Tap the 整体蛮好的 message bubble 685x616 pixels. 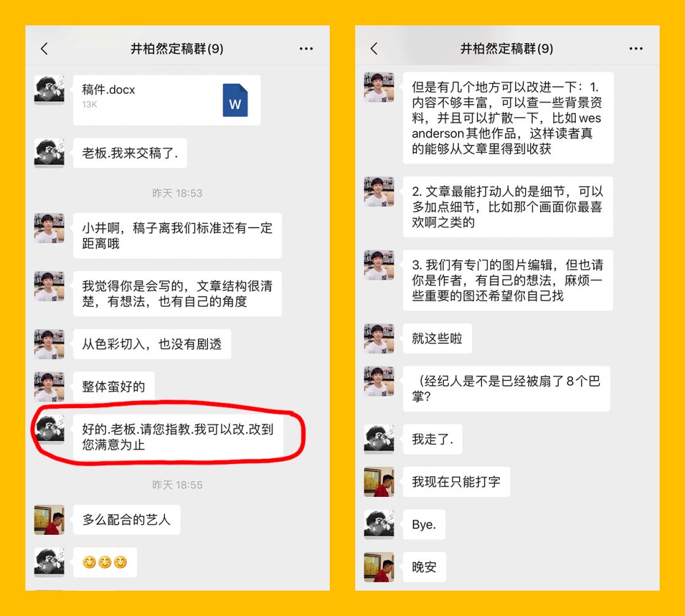(114, 387)
